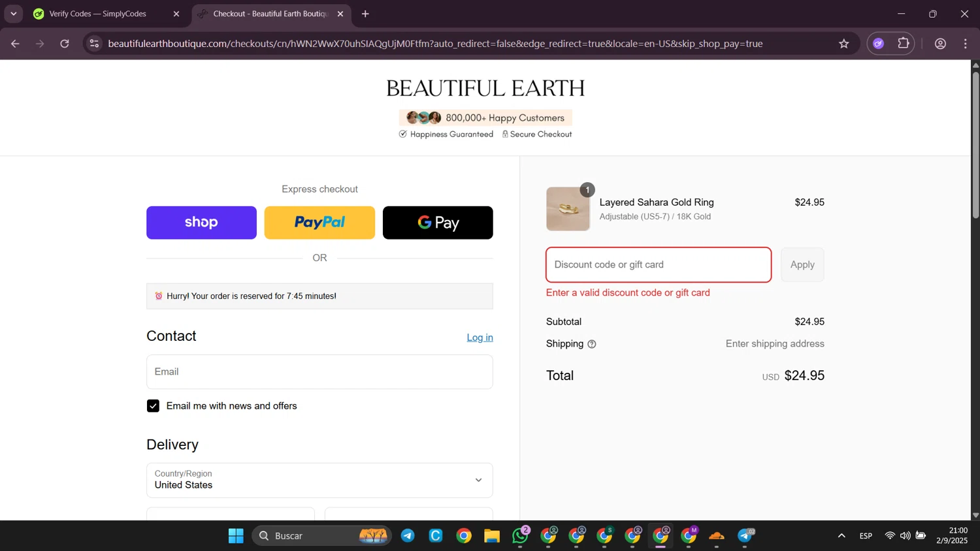Viewport: 980px width, 551px height.
Task: Open the Cloudflare taskbar icon
Action: (x=717, y=536)
